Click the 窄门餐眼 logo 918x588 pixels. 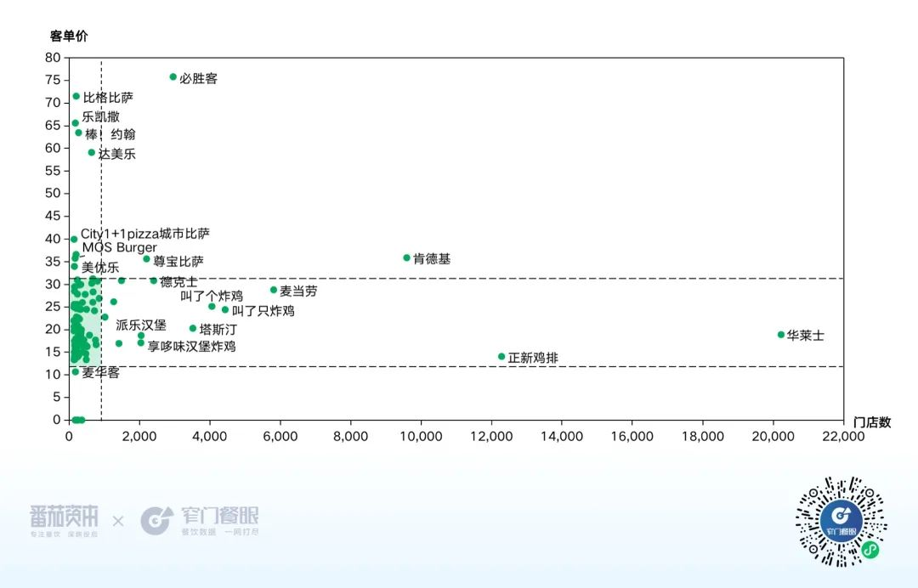coord(200,520)
